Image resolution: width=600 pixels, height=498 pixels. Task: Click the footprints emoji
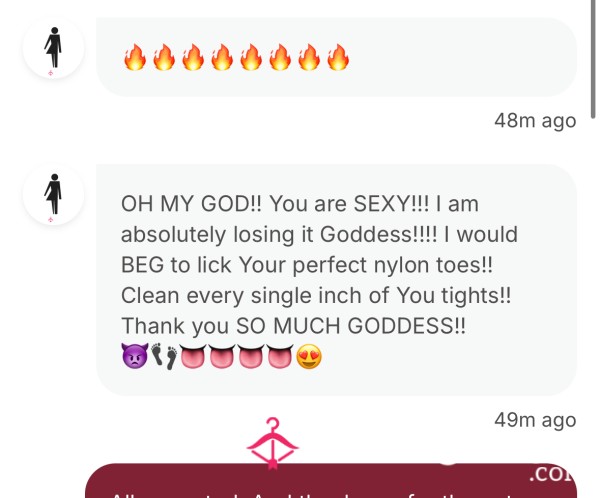click(165, 356)
